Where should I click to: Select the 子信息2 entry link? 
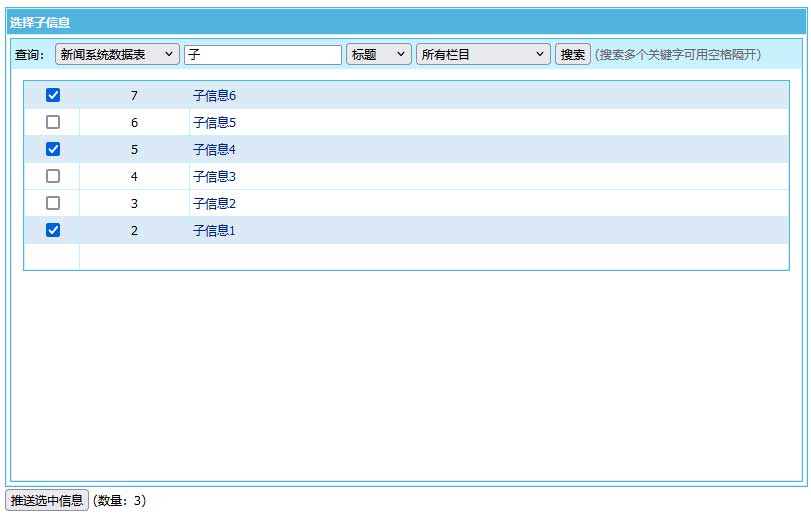pos(214,204)
